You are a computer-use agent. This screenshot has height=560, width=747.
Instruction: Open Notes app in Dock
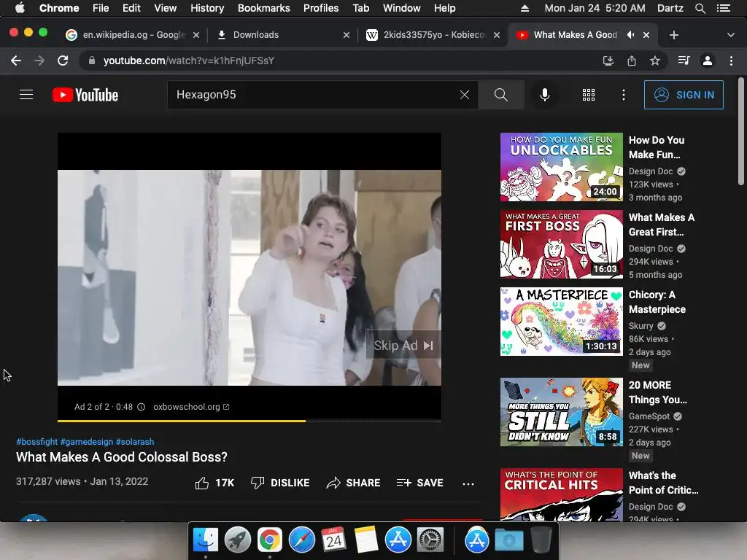tap(366, 540)
